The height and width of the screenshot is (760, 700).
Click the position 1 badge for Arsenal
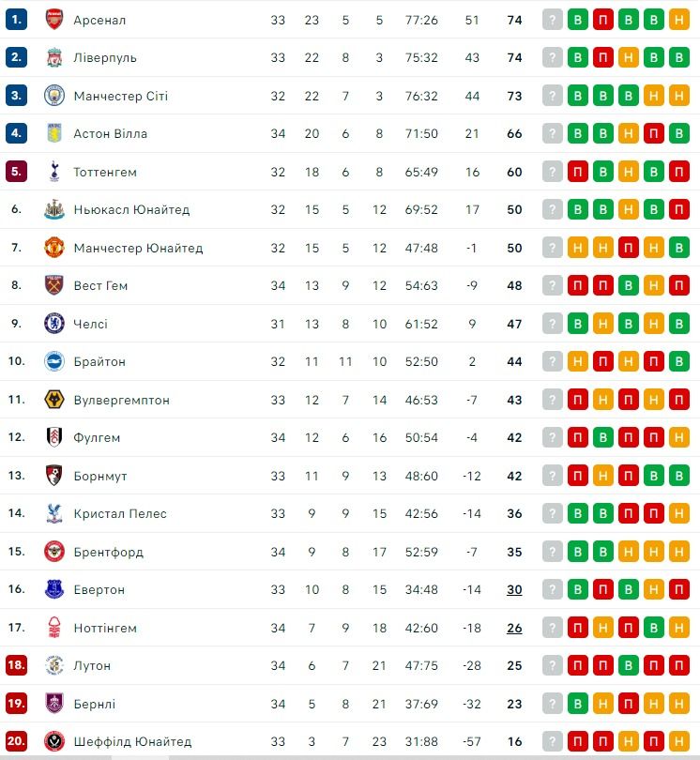[16, 20]
